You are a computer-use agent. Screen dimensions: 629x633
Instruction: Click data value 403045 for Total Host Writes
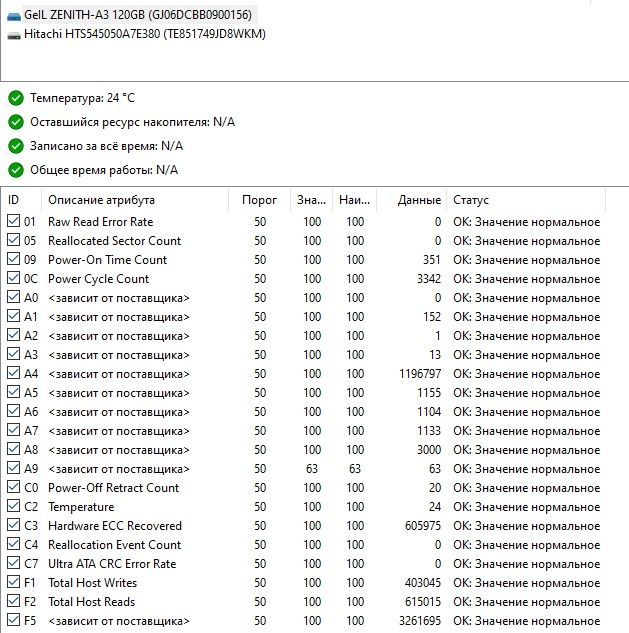(x=423, y=583)
